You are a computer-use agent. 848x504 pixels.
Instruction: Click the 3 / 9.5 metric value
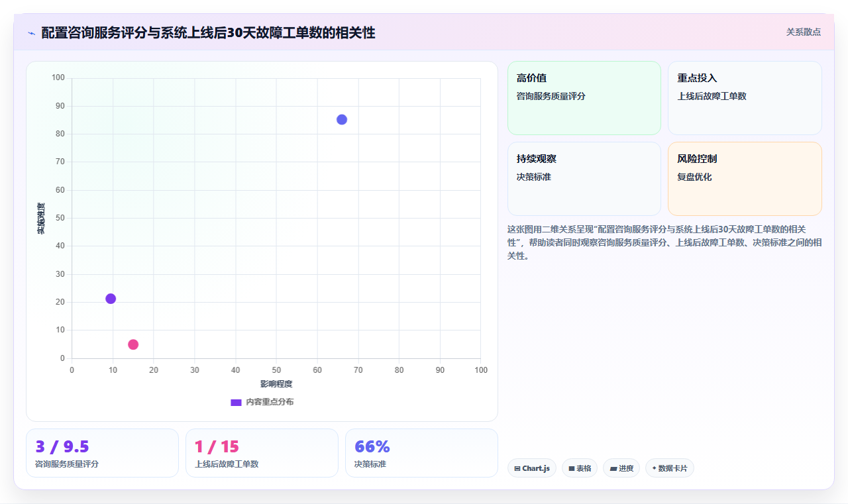(62, 446)
